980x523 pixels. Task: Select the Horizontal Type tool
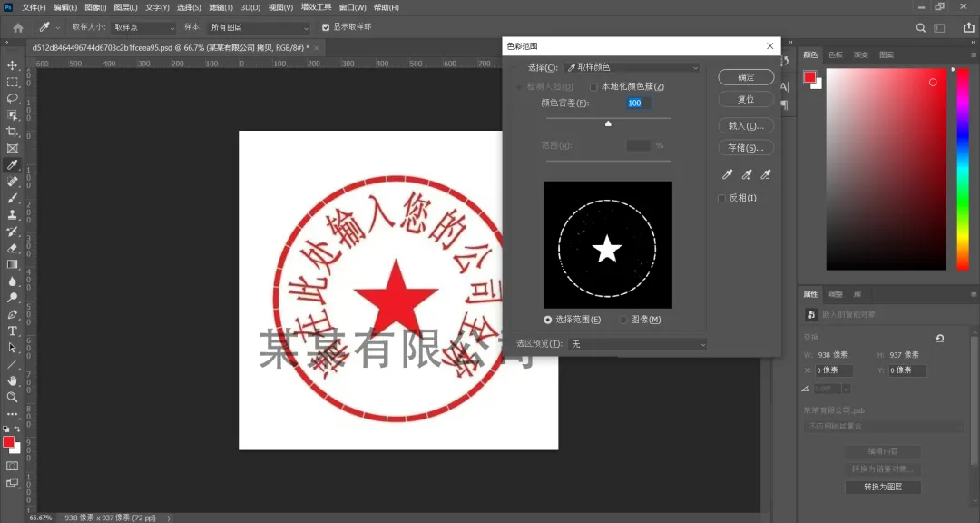(12, 331)
